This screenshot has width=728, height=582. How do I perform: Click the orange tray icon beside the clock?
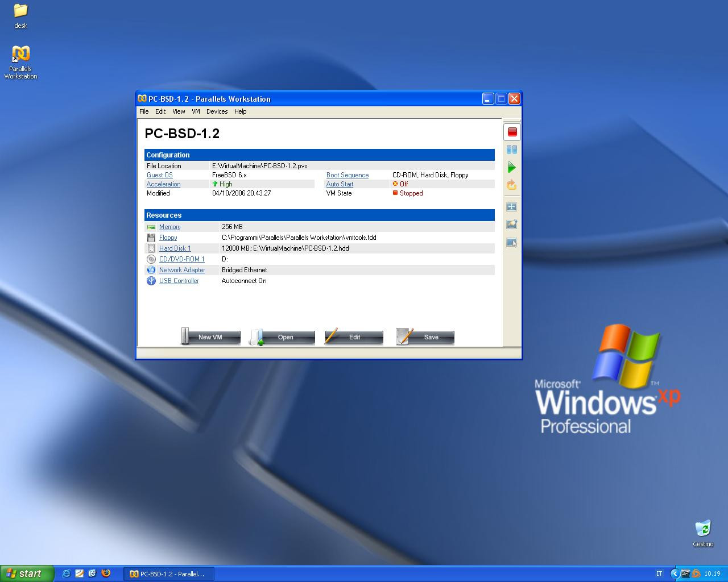(696, 573)
